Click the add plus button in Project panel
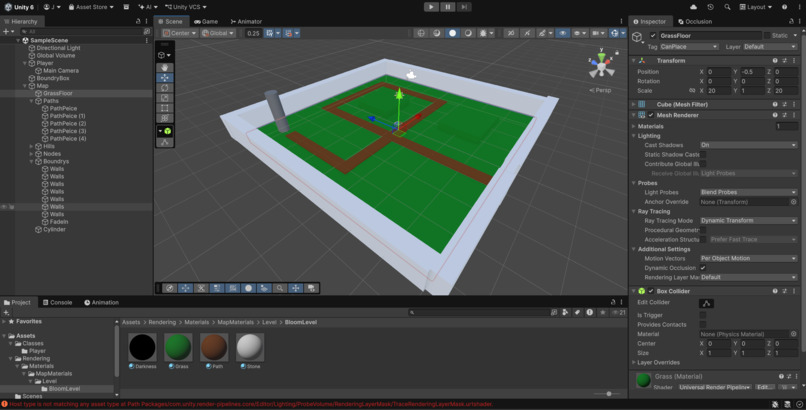The image size is (806, 410). [x=7, y=312]
